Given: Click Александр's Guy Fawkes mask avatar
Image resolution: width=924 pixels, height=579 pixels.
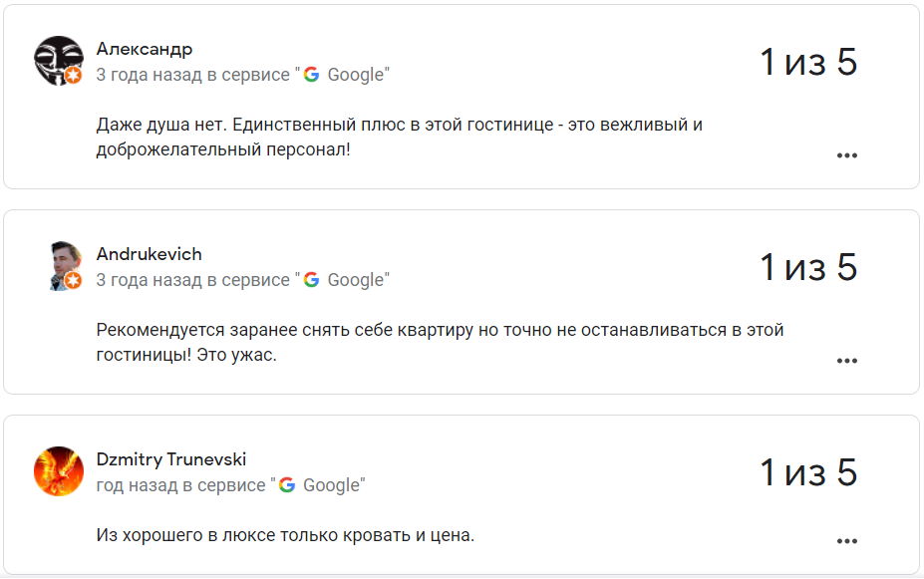Looking at the screenshot, I should tap(57, 59).
